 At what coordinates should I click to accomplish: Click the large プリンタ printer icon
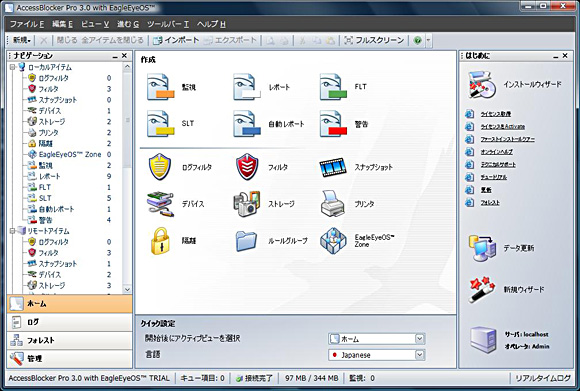point(333,203)
